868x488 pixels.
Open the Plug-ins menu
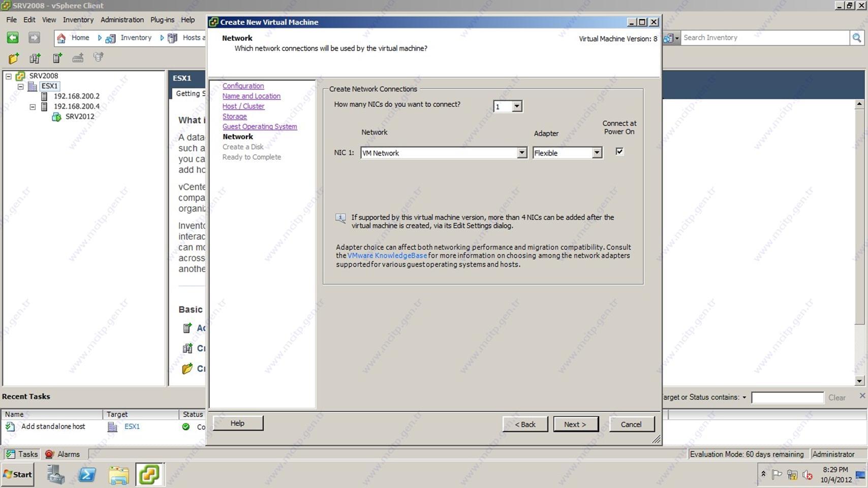(162, 20)
